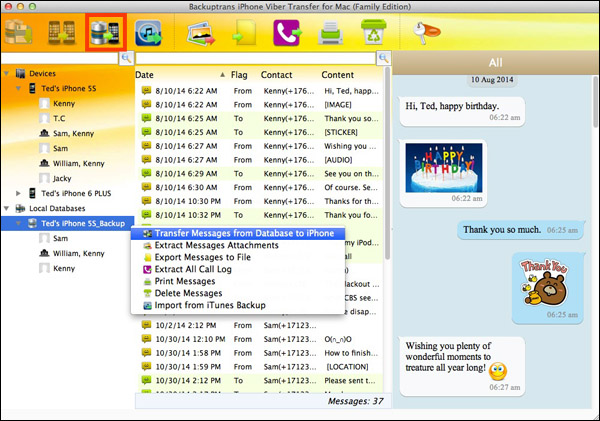Click the 'Hi, Ted, happy birthday.' bubble
Screen dimensions: 600x421
coord(462,111)
